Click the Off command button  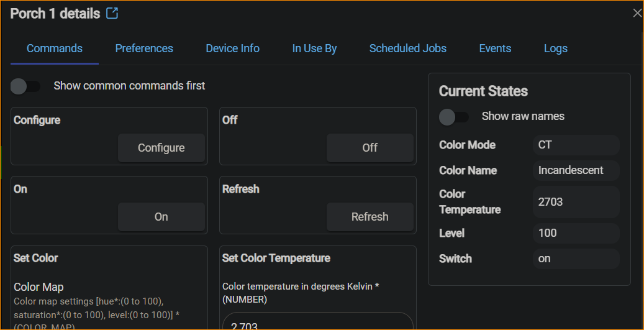point(370,148)
